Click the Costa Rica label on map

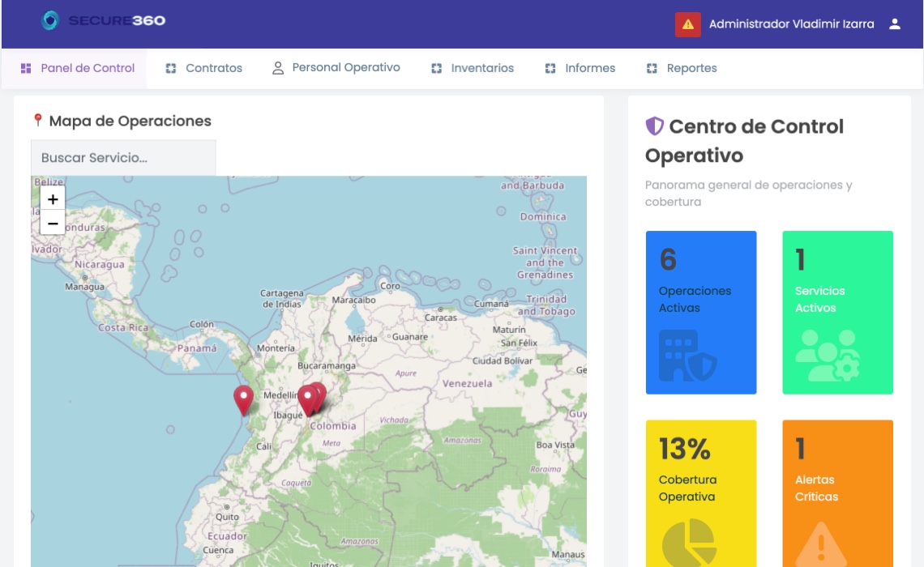pos(123,327)
